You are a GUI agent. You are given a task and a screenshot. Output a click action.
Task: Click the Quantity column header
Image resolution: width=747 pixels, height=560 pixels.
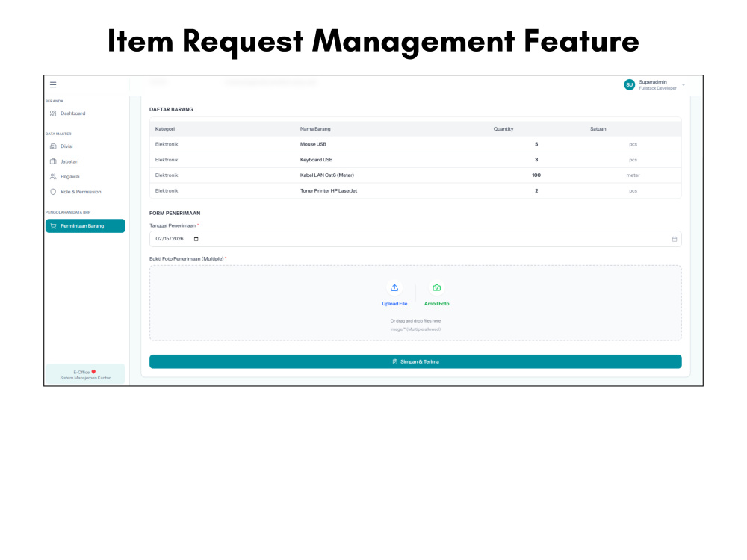503,129
